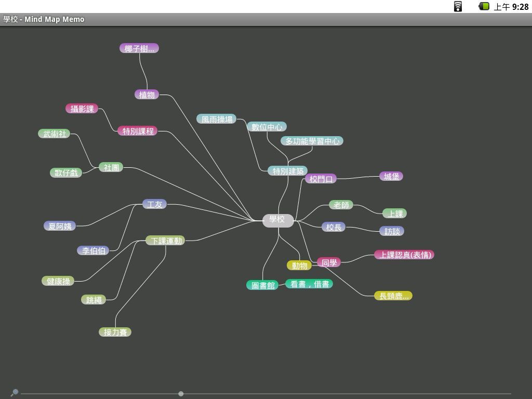Click the clock showing 上午 9:28

coord(511,7)
